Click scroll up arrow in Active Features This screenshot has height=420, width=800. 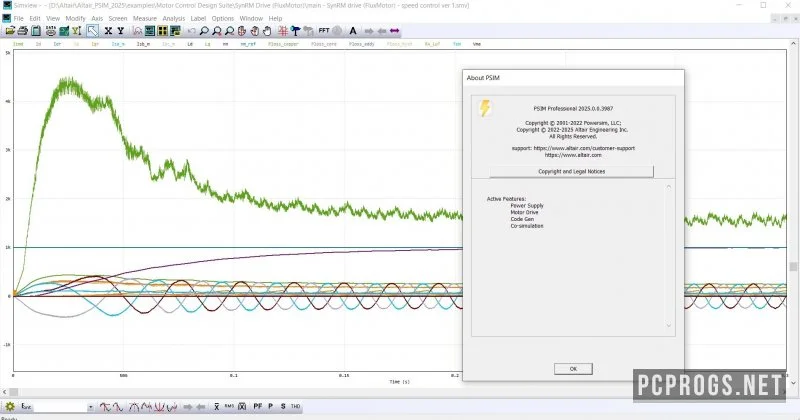(x=669, y=187)
